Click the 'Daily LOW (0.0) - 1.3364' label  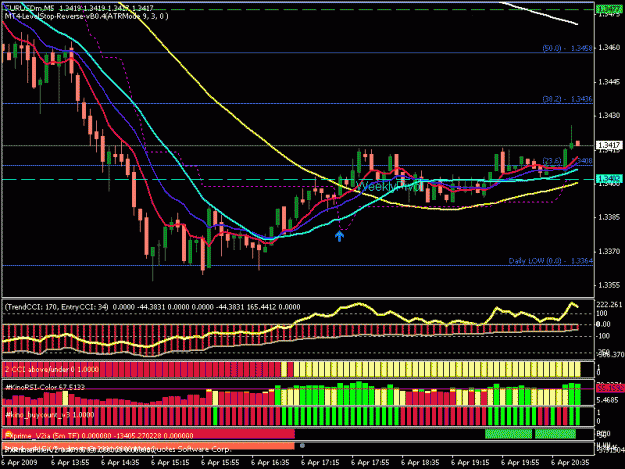[550, 261]
